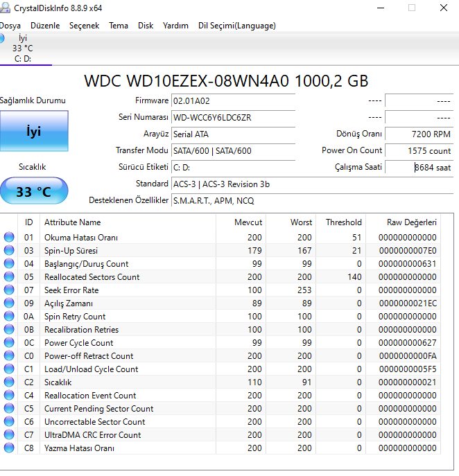Image resolution: width=459 pixels, height=476 pixels.
Task: Select the Reallocated Sectors Count attribute name
Action: (92, 277)
